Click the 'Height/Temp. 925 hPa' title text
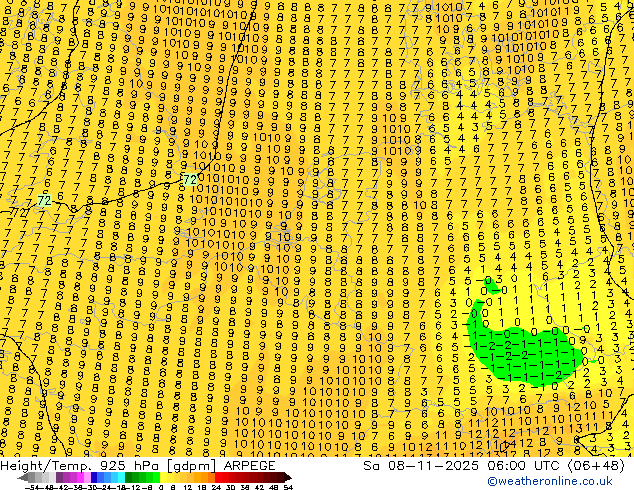The image size is (634, 490). [x=80, y=466]
